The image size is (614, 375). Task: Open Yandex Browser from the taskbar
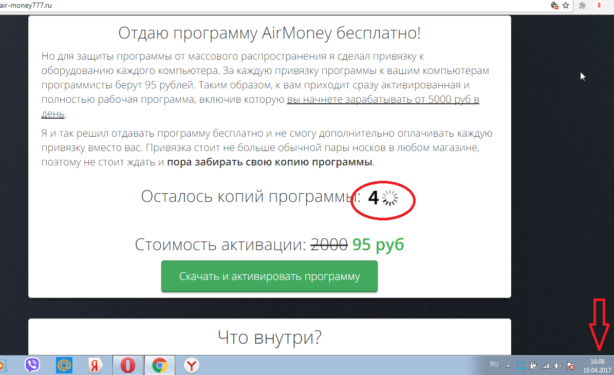click(191, 365)
